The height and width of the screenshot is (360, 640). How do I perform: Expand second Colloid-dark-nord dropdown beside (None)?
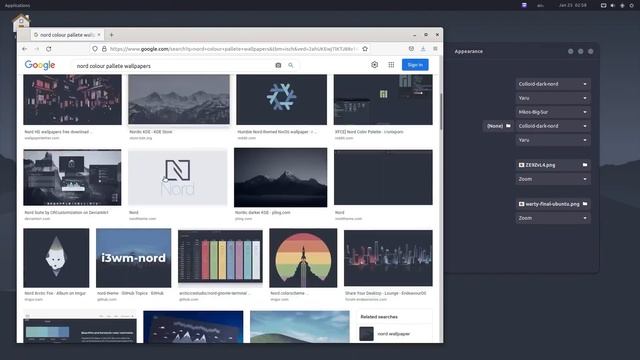coord(553,126)
